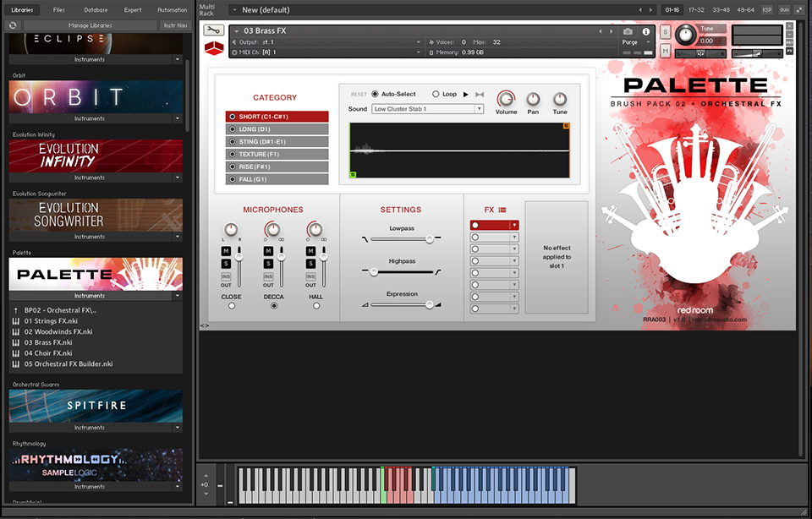Open the MIDI Ch channel dropdown
The width and height of the screenshot is (812, 519).
tap(419, 52)
